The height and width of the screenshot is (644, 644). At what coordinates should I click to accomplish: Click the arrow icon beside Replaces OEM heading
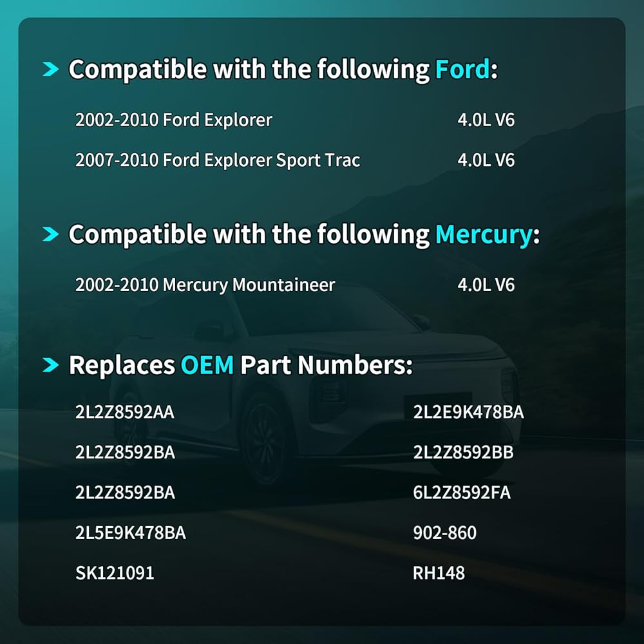[51, 365]
